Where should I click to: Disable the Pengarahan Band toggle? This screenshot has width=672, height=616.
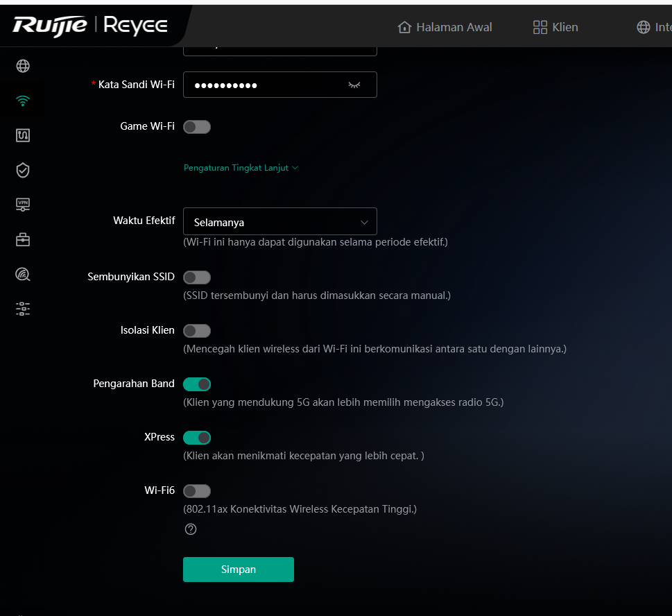[197, 384]
